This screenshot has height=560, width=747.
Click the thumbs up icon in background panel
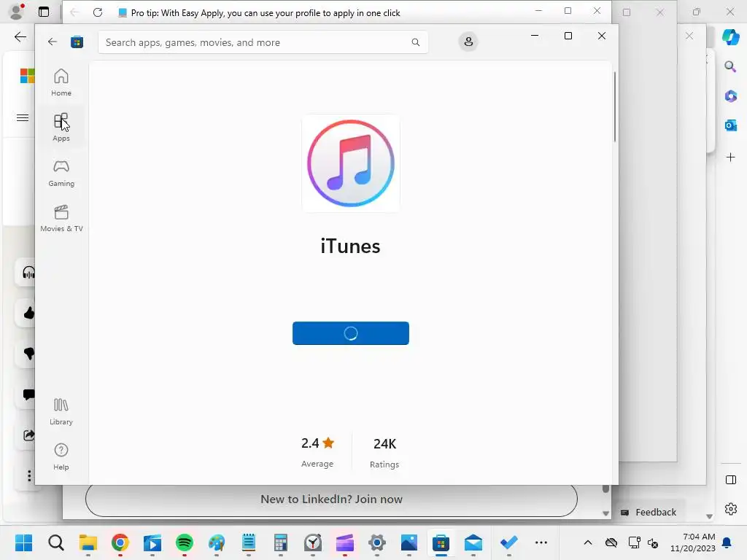29,313
